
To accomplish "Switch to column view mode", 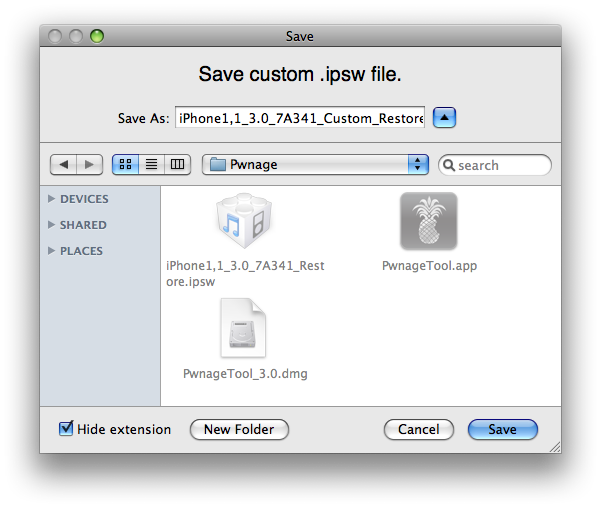I will coord(177,165).
